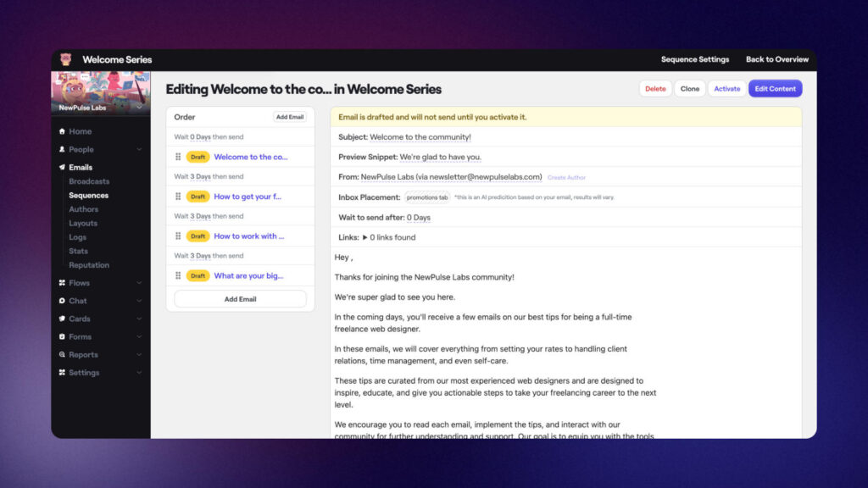Click the Emails paper-plane icon

pos(61,166)
